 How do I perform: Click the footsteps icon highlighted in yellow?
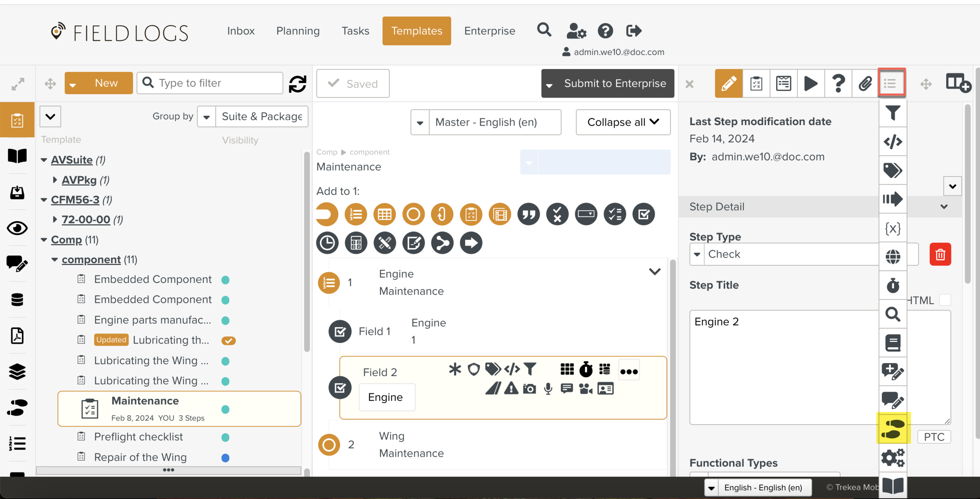coord(893,428)
